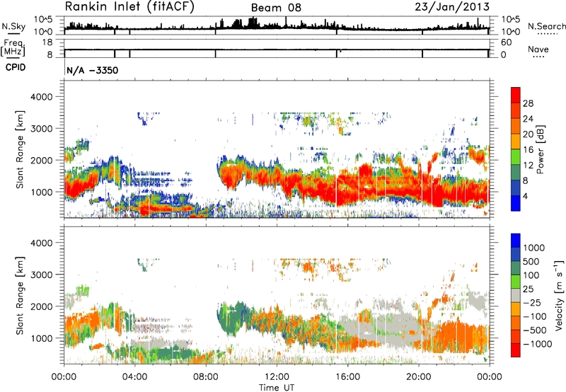Click the blue top segment of velocity color bar
Viewport: 566px width, 392px height.
[x=516, y=241]
